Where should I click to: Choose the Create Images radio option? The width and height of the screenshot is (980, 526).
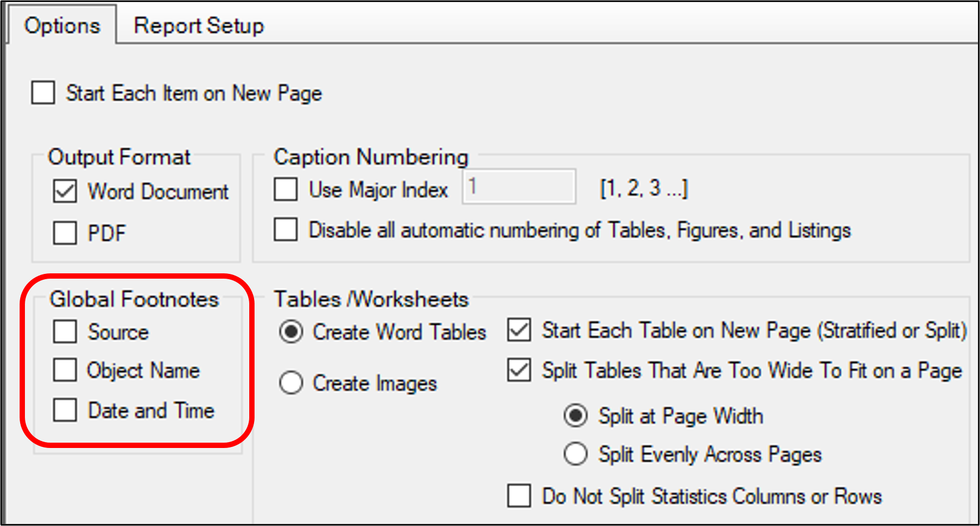coord(291,383)
